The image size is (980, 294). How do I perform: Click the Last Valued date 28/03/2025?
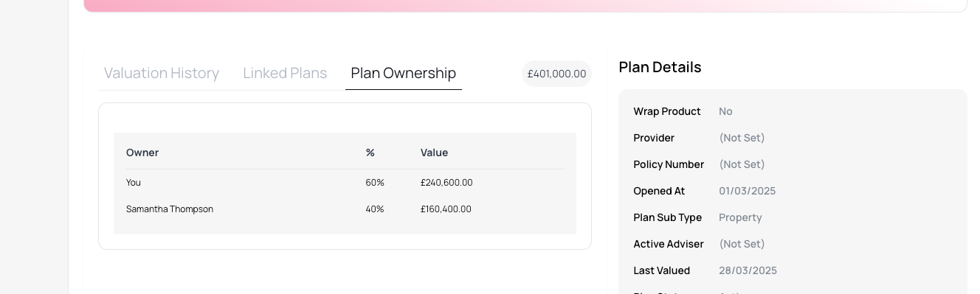[748, 270]
